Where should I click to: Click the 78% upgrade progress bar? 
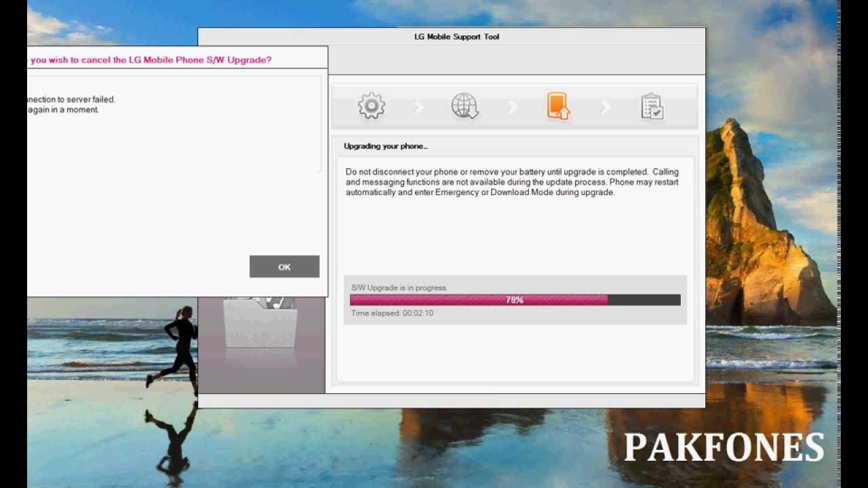point(515,300)
